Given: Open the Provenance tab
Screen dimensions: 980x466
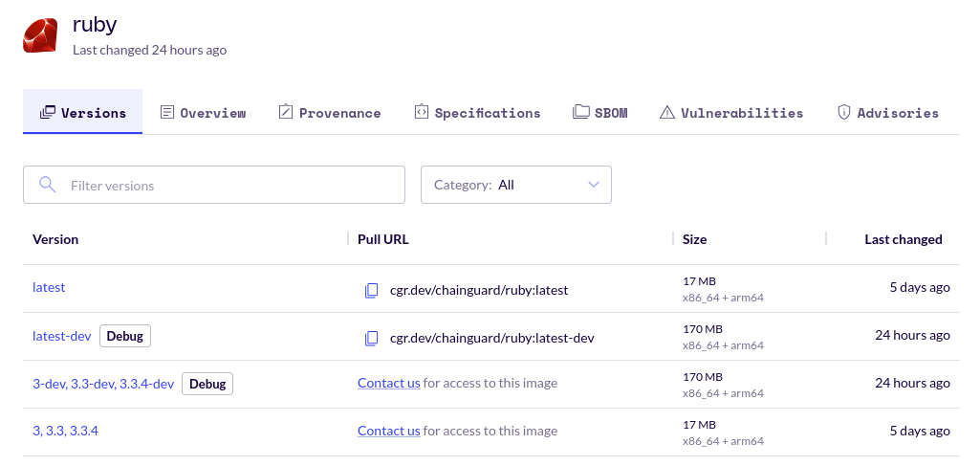Looking at the screenshot, I should (x=329, y=113).
